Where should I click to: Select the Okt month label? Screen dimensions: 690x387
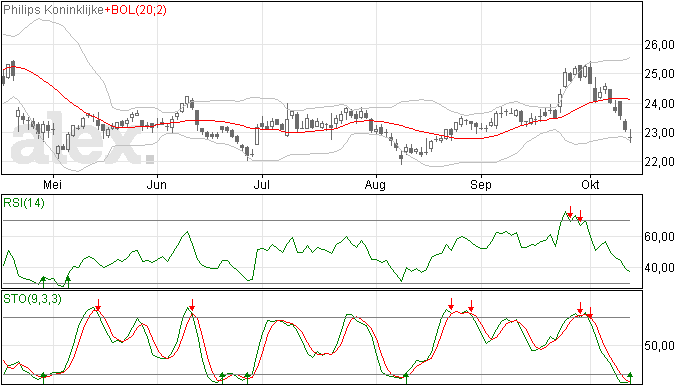(x=590, y=184)
